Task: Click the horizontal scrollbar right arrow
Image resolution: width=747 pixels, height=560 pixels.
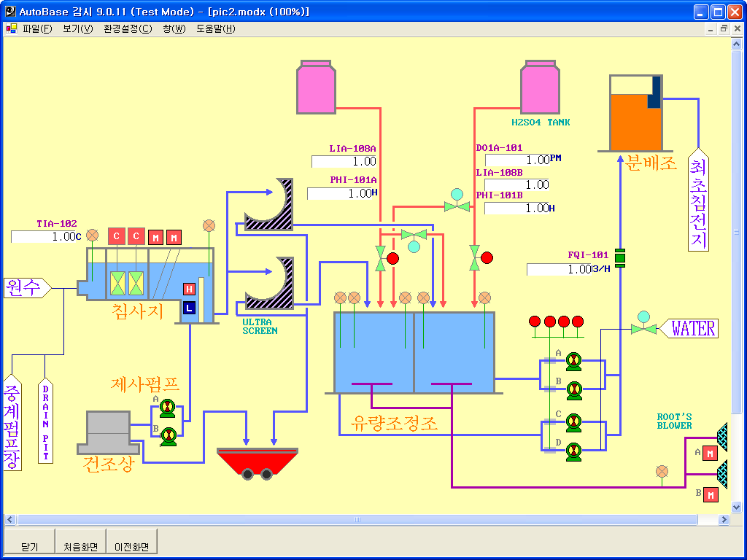Action: pos(724,520)
